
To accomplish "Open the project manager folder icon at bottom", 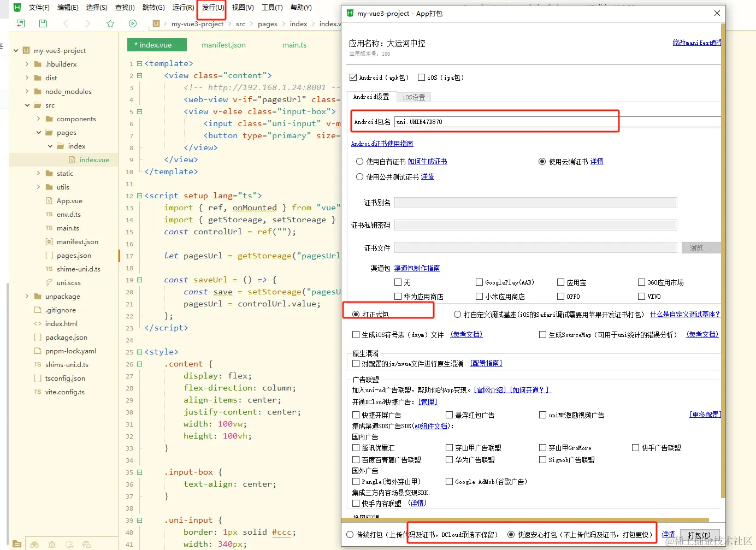I will click(x=17, y=544).
